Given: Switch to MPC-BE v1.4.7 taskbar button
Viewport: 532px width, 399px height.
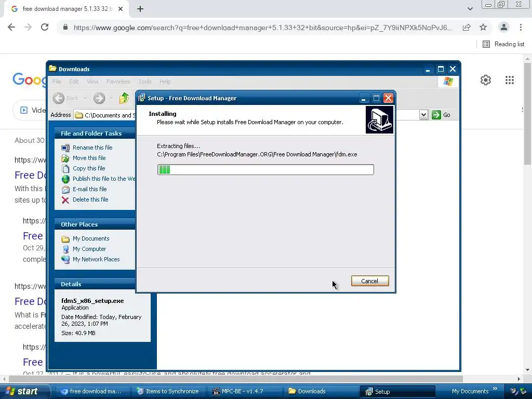Looking at the screenshot, I should tap(244, 391).
